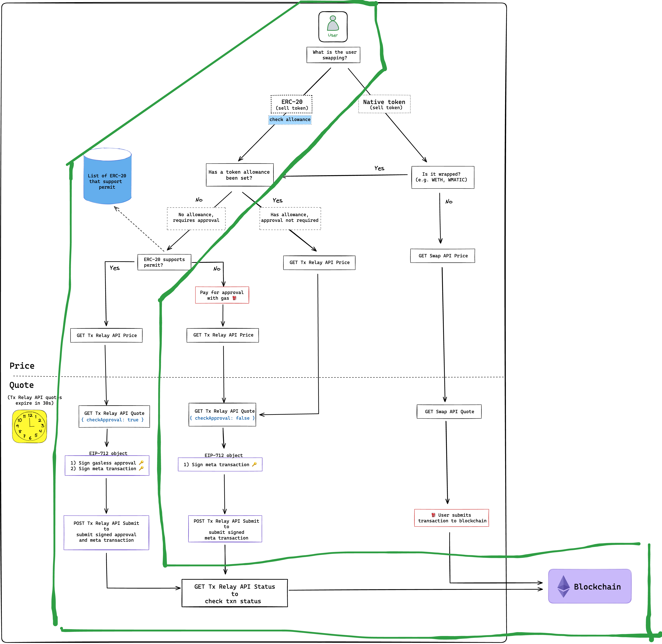Click the 'Yes' label beside ERC-20 supports permit
662x644 pixels.
pos(115,268)
